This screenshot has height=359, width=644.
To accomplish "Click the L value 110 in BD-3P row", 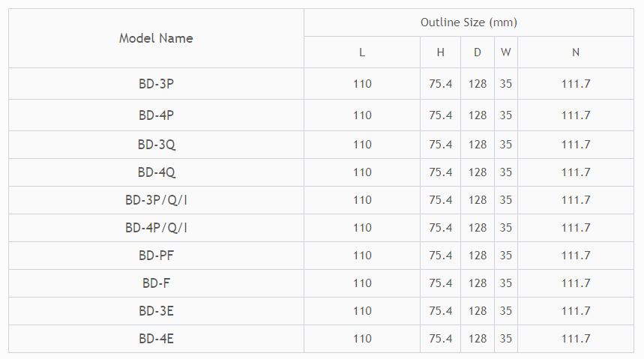I will [x=362, y=84].
